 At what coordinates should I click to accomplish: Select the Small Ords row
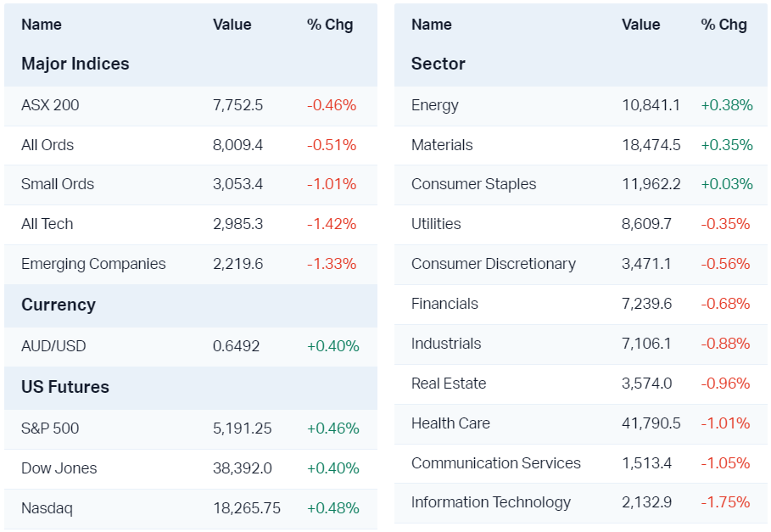coord(58,184)
